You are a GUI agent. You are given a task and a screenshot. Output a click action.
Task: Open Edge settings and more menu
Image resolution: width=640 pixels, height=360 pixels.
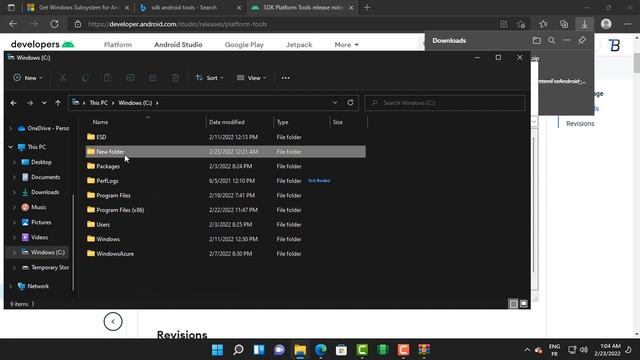click(628, 24)
